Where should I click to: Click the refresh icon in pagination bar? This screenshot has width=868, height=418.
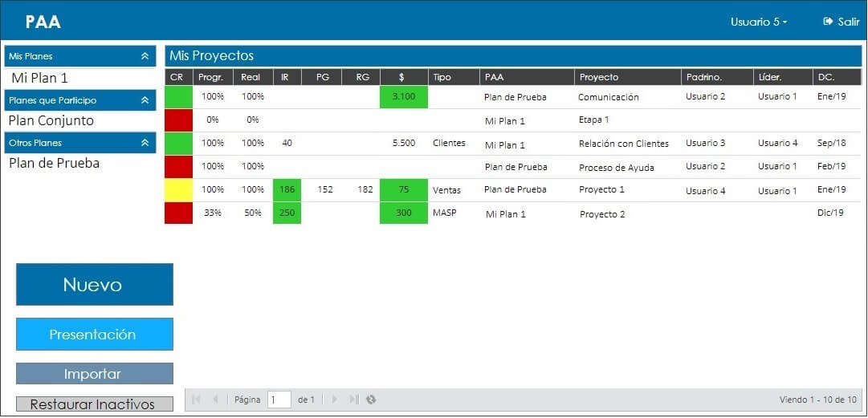371,400
